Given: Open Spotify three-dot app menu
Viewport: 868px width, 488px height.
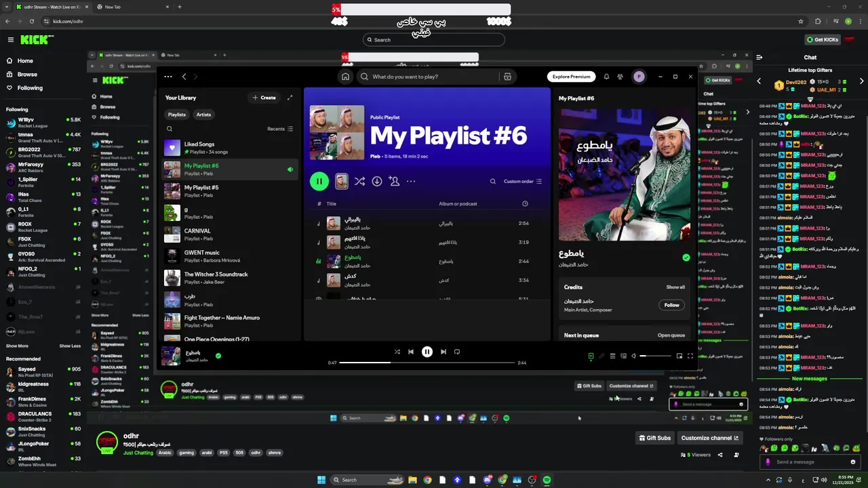Looking at the screenshot, I should [x=167, y=77].
